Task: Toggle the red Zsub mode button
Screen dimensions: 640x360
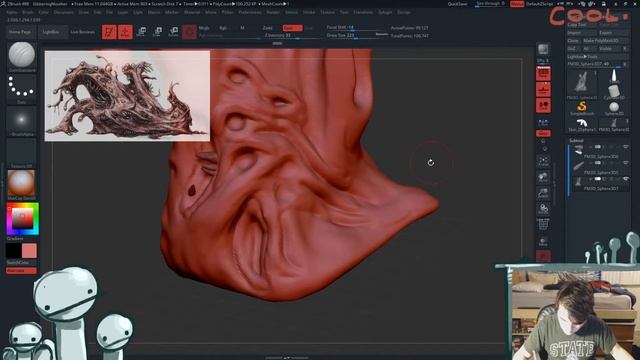Action: coord(292,28)
